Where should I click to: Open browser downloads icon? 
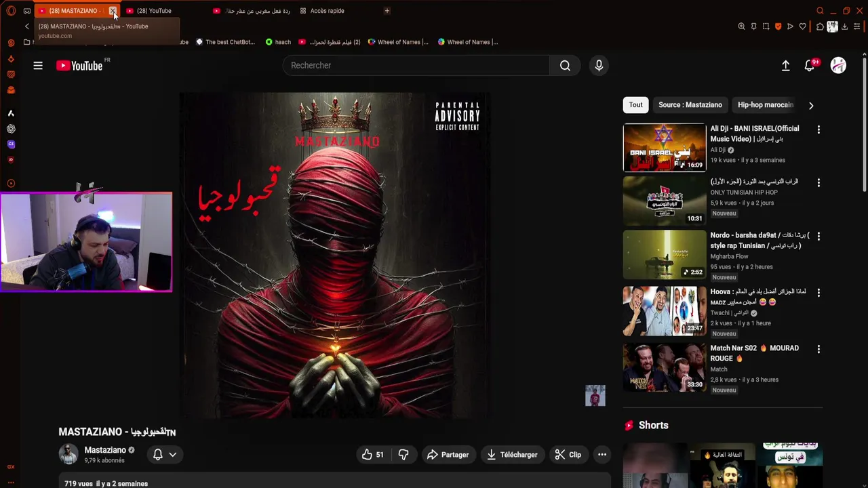845,26
